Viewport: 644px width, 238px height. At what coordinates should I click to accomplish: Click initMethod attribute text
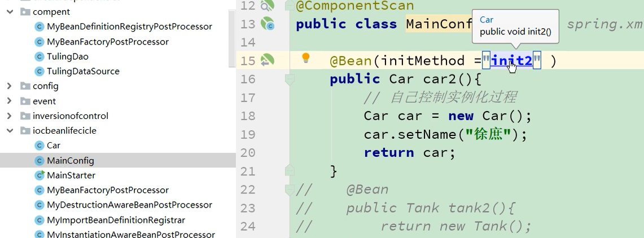[x=422, y=61]
